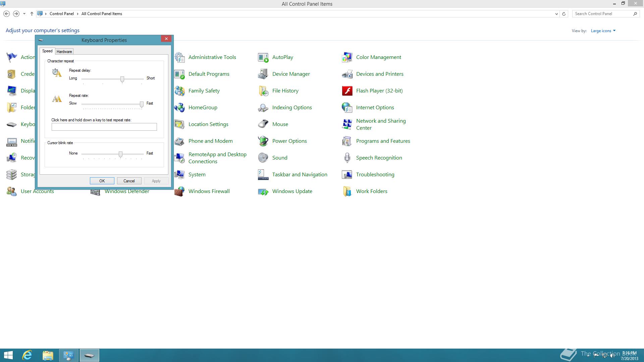644x362 pixels.
Task: Open the Indexing Options icon
Action: (263, 108)
